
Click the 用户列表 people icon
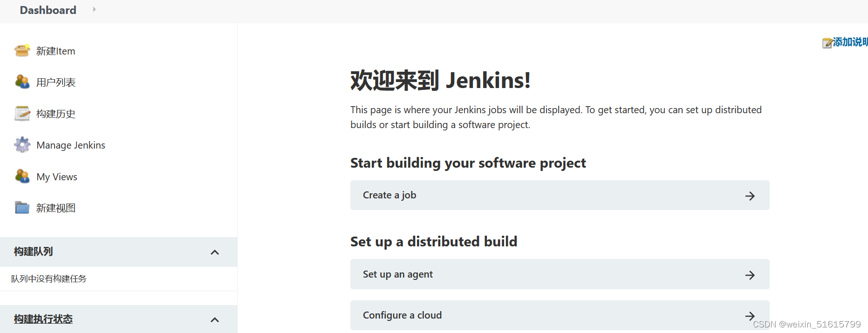[x=22, y=82]
